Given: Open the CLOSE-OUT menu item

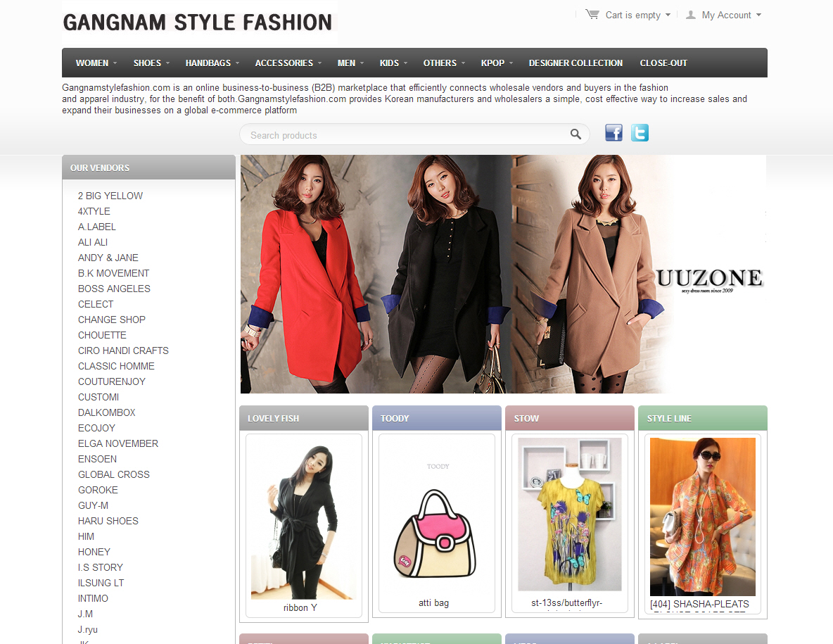Looking at the screenshot, I should tap(663, 63).
